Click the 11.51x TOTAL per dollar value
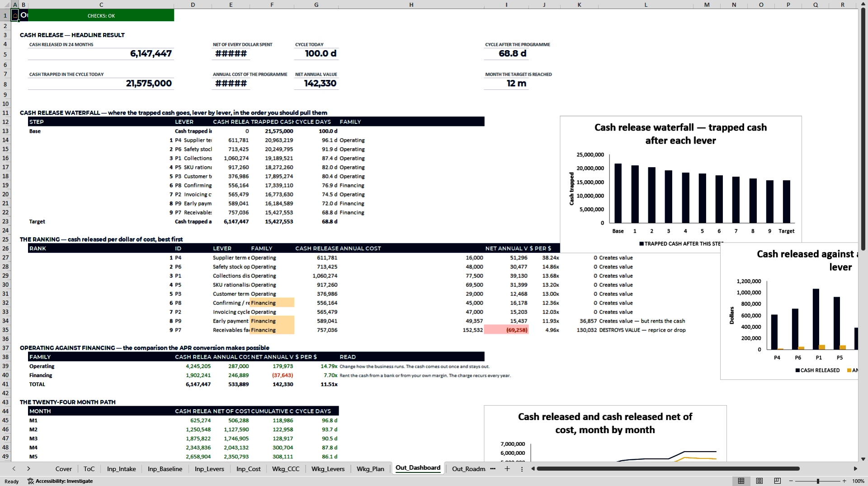Image resolution: width=868 pixels, height=486 pixels. 316,384
